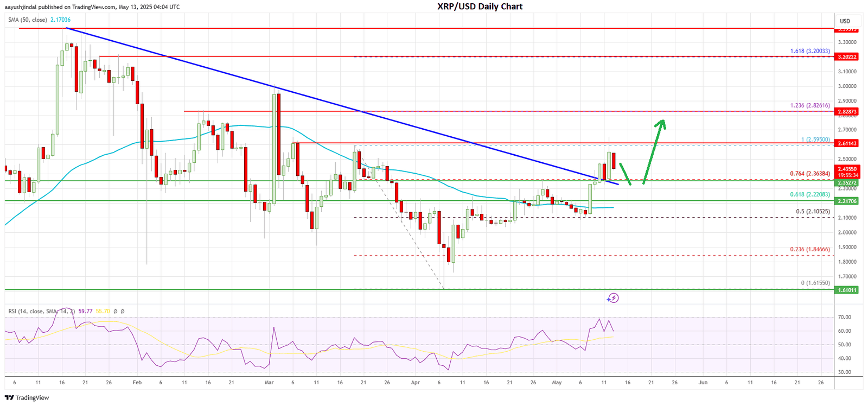Viewport: 868px width, 406px height.
Task: Click the RSI value 59.77 in purple
Action: 85,312
